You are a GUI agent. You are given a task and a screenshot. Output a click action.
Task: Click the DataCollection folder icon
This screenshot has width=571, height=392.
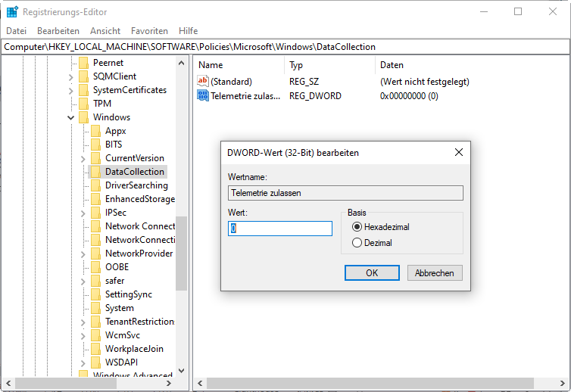click(95, 172)
